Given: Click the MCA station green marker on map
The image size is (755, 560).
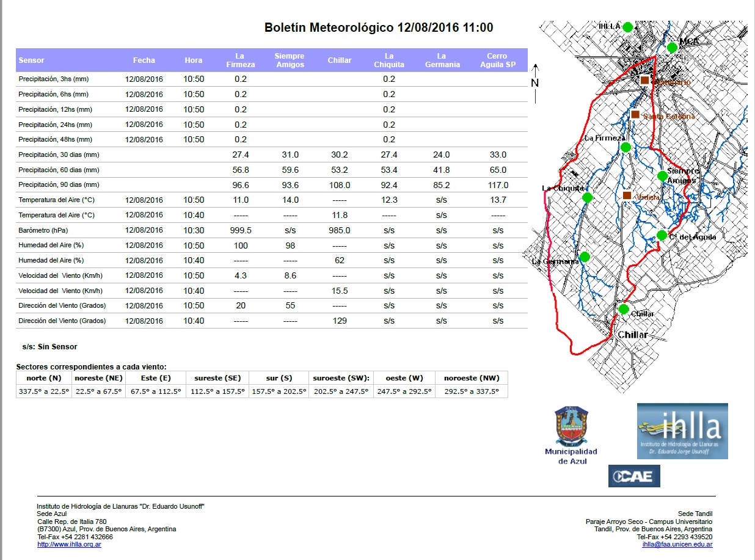Looking at the screenshot, I should [672, 48].
